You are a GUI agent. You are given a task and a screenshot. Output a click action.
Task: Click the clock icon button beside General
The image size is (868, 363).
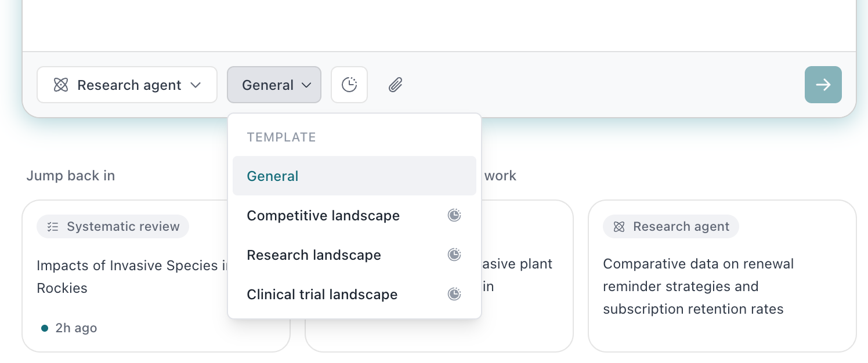349,85
